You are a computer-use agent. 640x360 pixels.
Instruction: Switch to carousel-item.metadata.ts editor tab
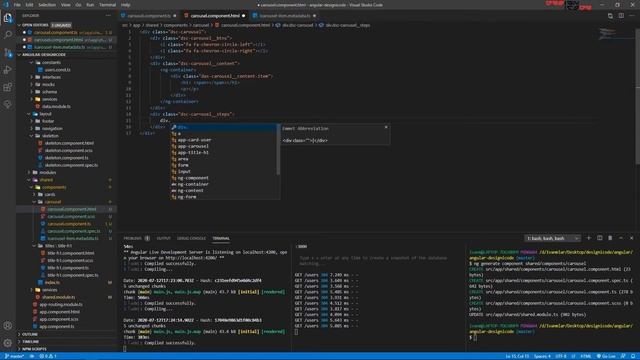pyautogui.click(x=284, y=16)
